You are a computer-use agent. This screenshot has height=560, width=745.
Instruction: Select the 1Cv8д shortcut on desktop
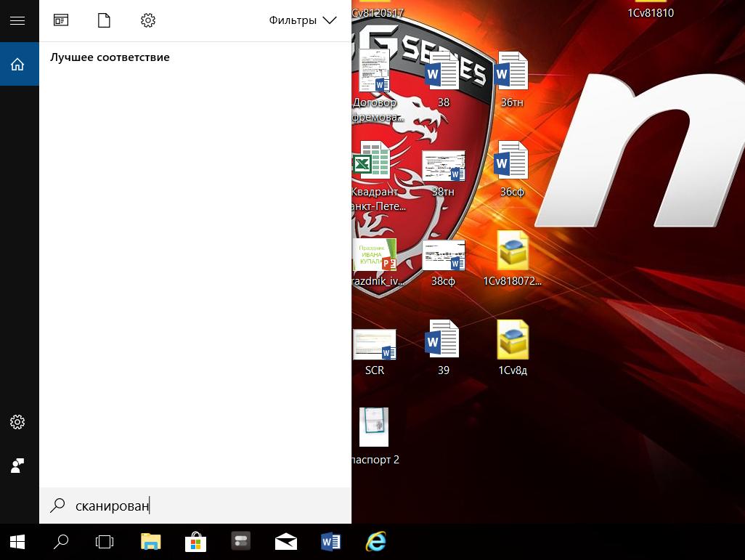pyautogui.click(x=512, y=347)
